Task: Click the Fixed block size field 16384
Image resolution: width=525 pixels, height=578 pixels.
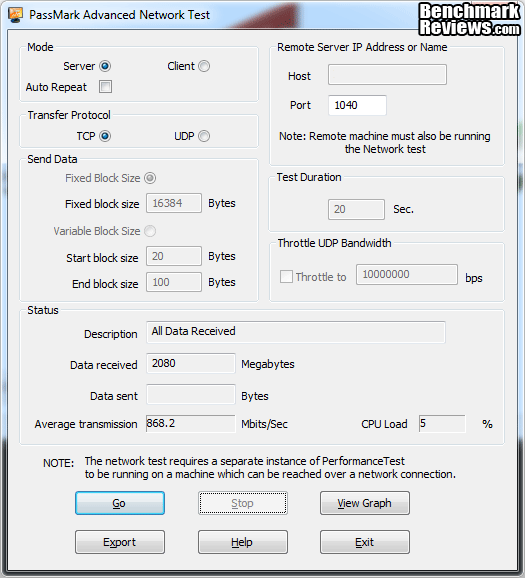Action: (x=174, y=203)
